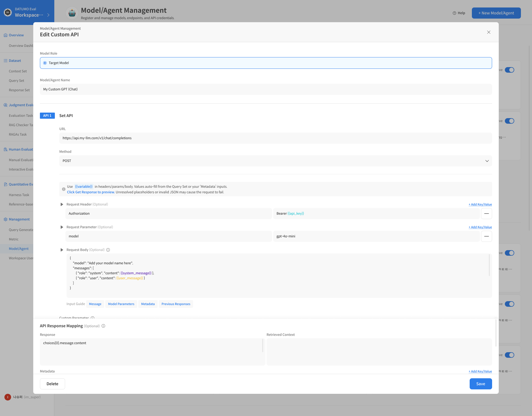
Task: Open the Previous Responses input guide tab
Action: pos(176,304)
